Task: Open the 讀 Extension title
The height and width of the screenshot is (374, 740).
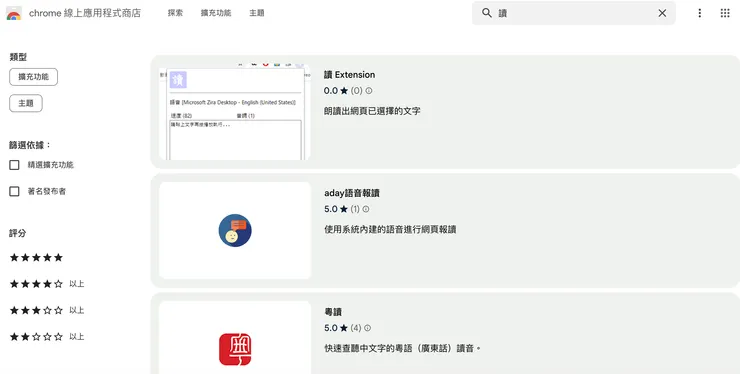Action: [x=349, y=75]
